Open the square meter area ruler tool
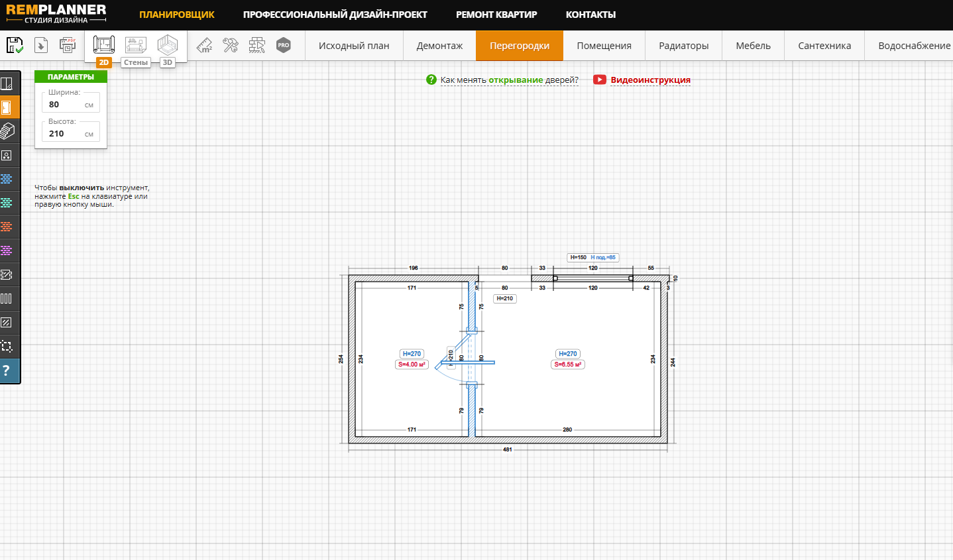 point(205,45)
